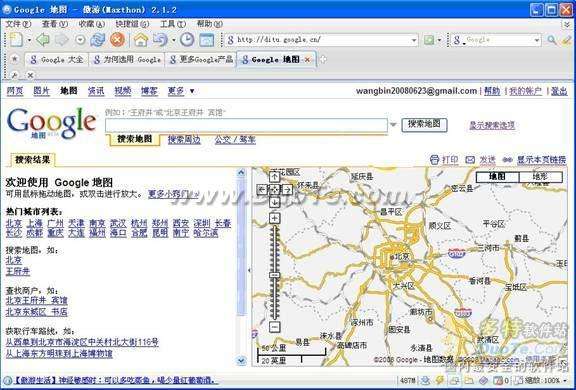Click the 北京东城区 书店 link

(36, 312)
